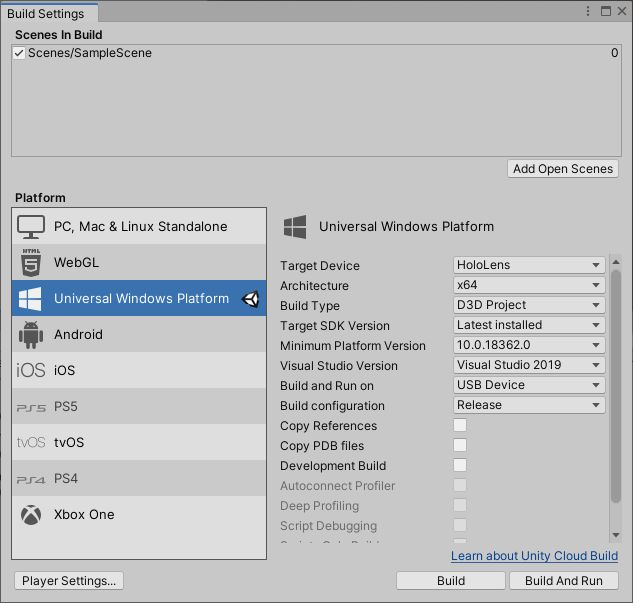Open Player Settings
633x603 pixels.
pos(69,581)
